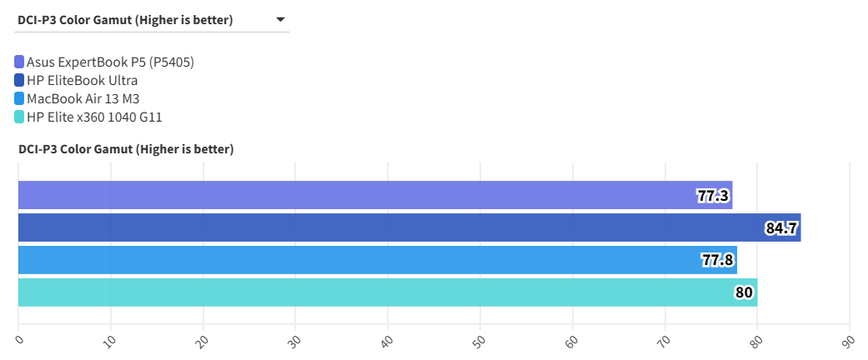The height and width of the screenshot is (360, 868).
Task: Open the DCI-P3 Color Gamut dropdown arrow
Action: point(280,19)
